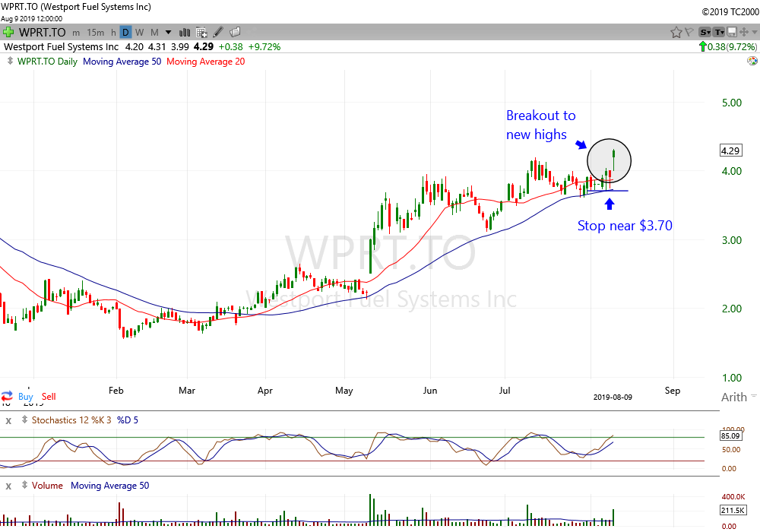
Task: Click the +0.38 net change value
Action: point(231,47)
